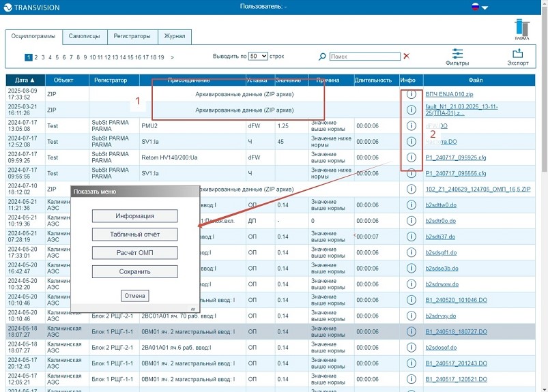The width and height of the screenshot is (548, 392).
Task: Click the PARMA logo icon
Action: (522, 29)
